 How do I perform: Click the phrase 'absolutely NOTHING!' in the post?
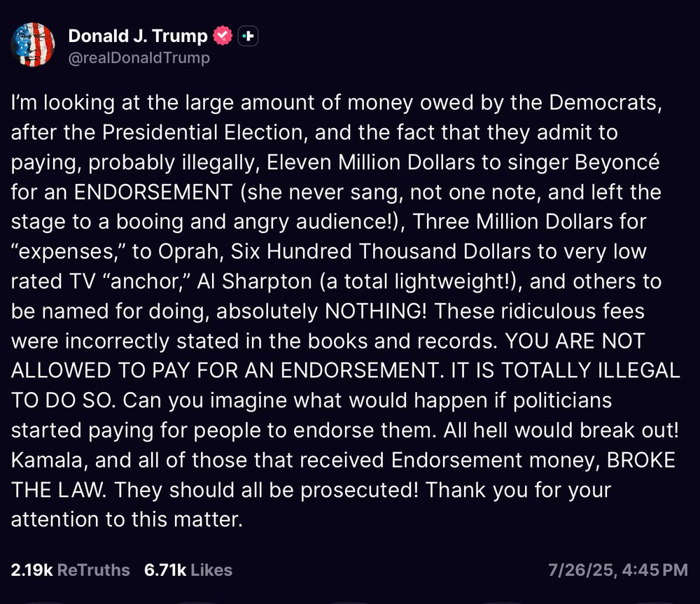point(322,311)
